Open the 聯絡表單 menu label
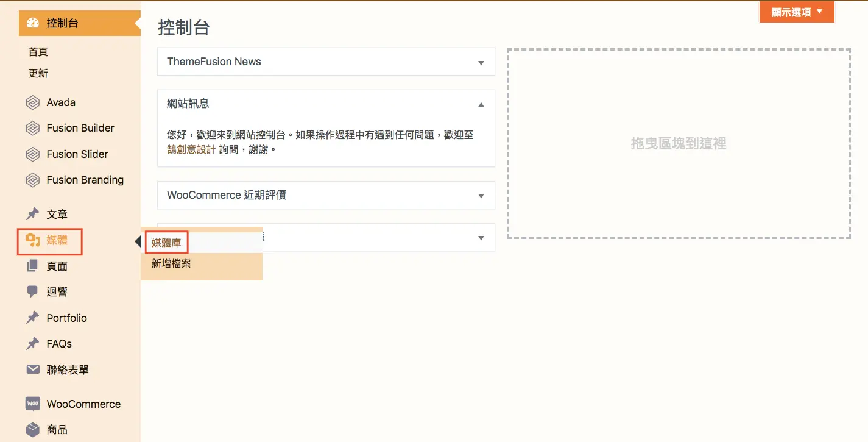 [68, 370]
